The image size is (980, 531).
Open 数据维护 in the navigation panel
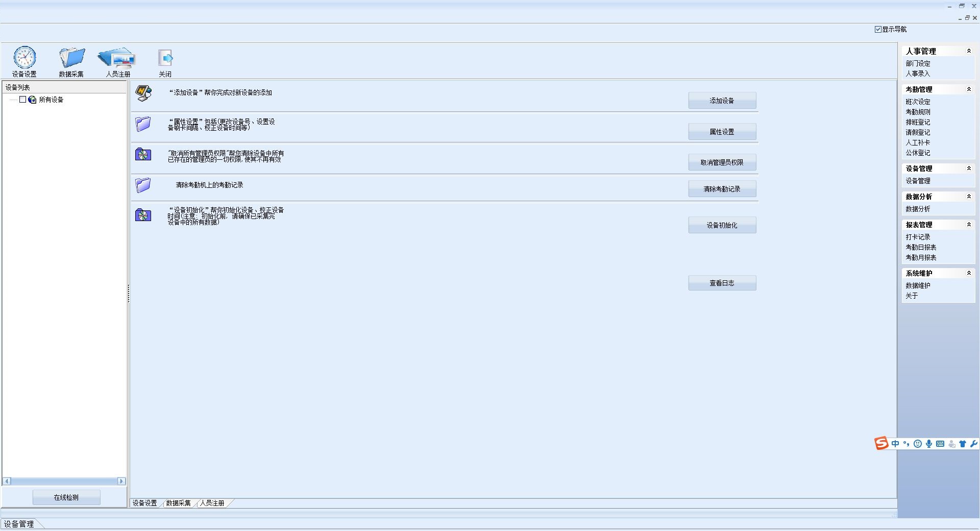[918, 285]
